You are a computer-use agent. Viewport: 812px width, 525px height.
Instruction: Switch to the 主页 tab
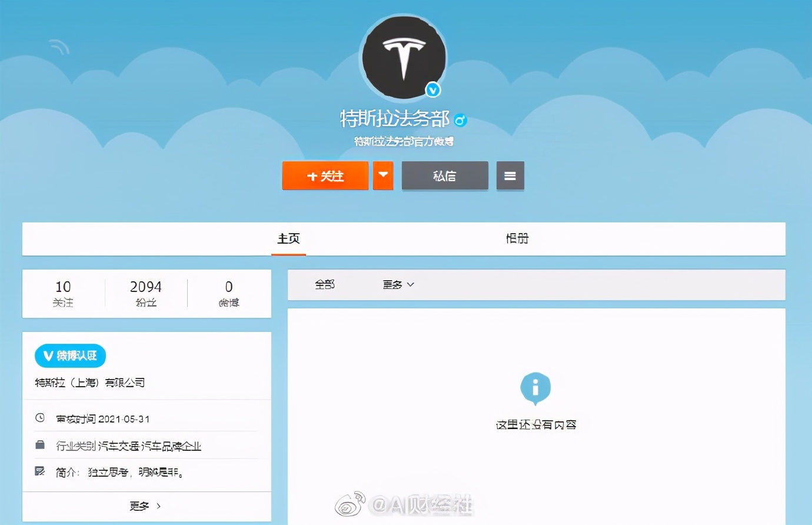click(x=288, y=238)
